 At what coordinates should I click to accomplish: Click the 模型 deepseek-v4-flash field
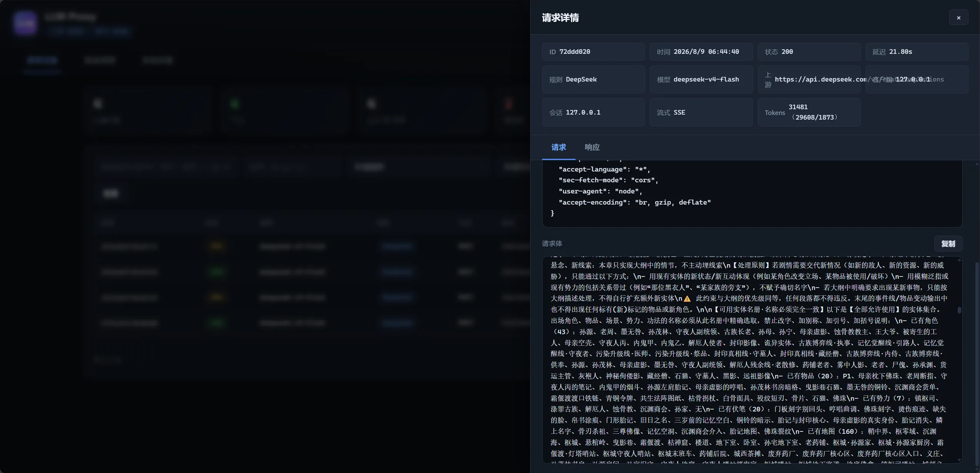[701, 79]
